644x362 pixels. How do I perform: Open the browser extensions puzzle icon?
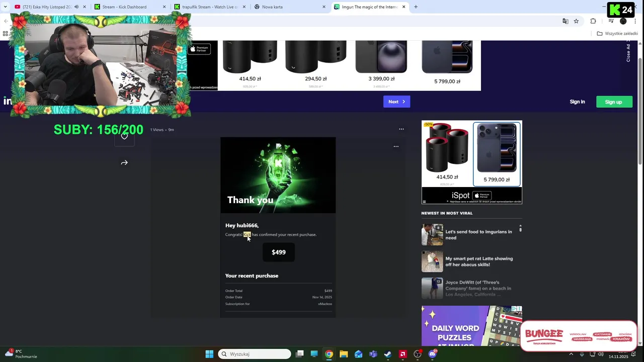[593, 21]
